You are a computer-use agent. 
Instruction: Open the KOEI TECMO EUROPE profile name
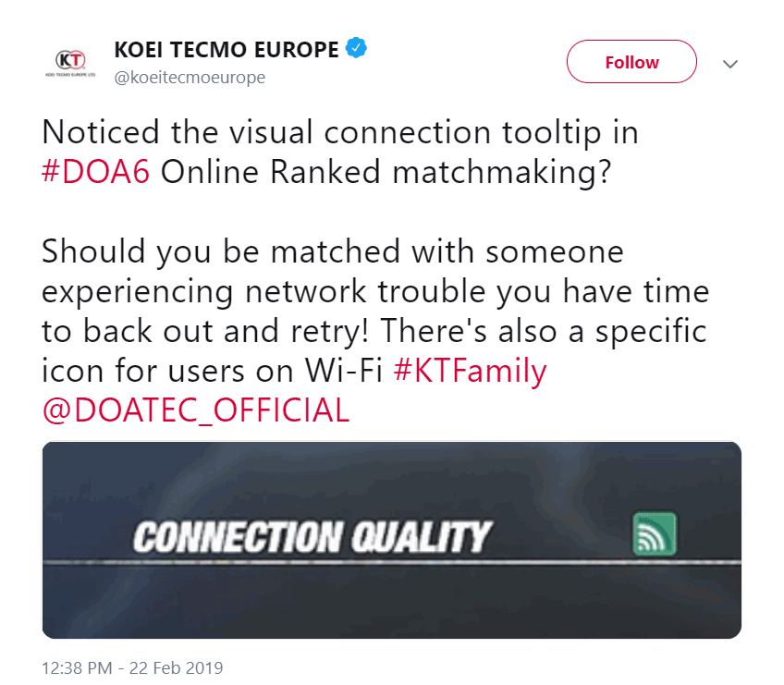point(226,49)
